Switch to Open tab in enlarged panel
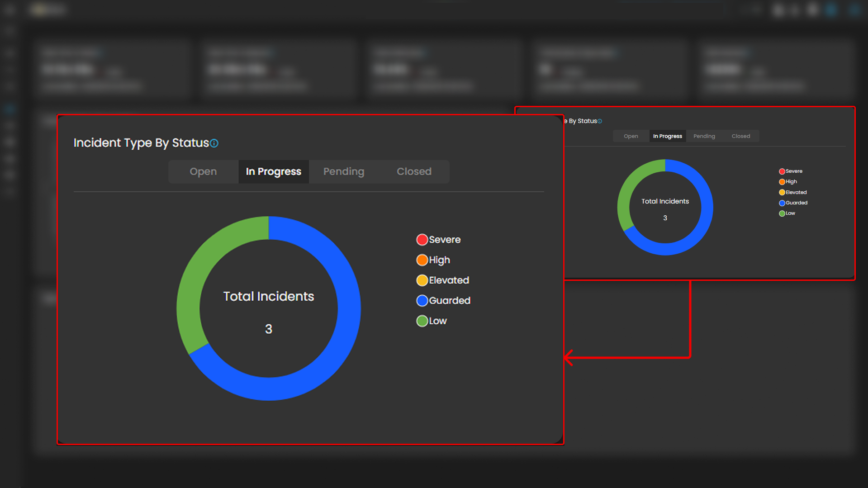Viewport: 868px width, 488px height. [x=203, y=172]
